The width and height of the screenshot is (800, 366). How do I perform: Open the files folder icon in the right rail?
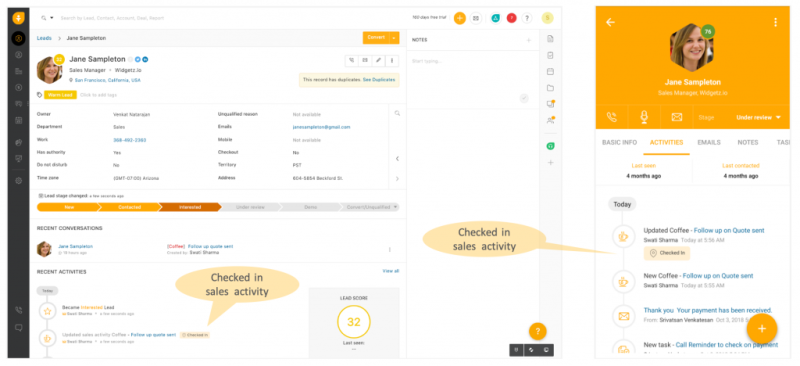point(550,88)
